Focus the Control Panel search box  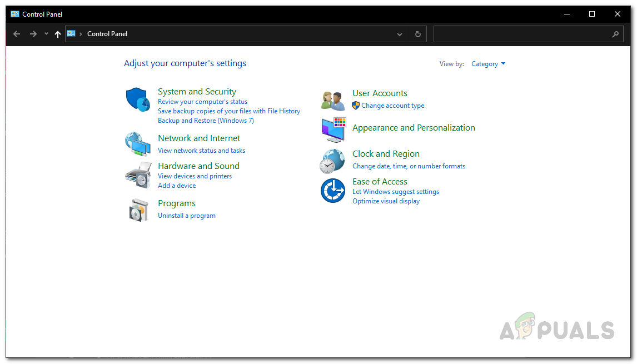521,34
